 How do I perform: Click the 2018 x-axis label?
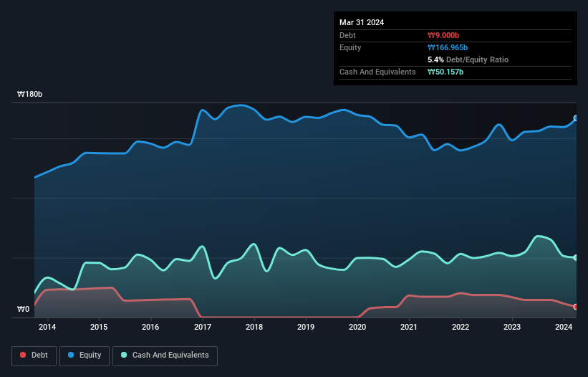(x=254, y=327)
